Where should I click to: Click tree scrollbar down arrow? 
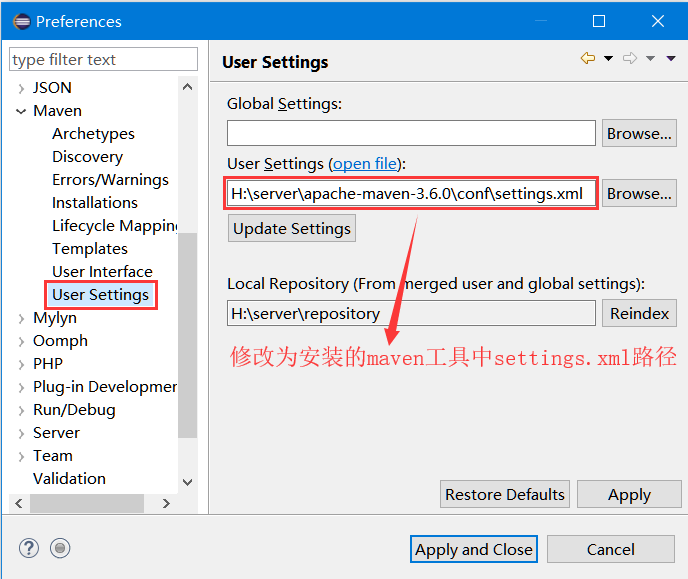click(x=187, y=482)
